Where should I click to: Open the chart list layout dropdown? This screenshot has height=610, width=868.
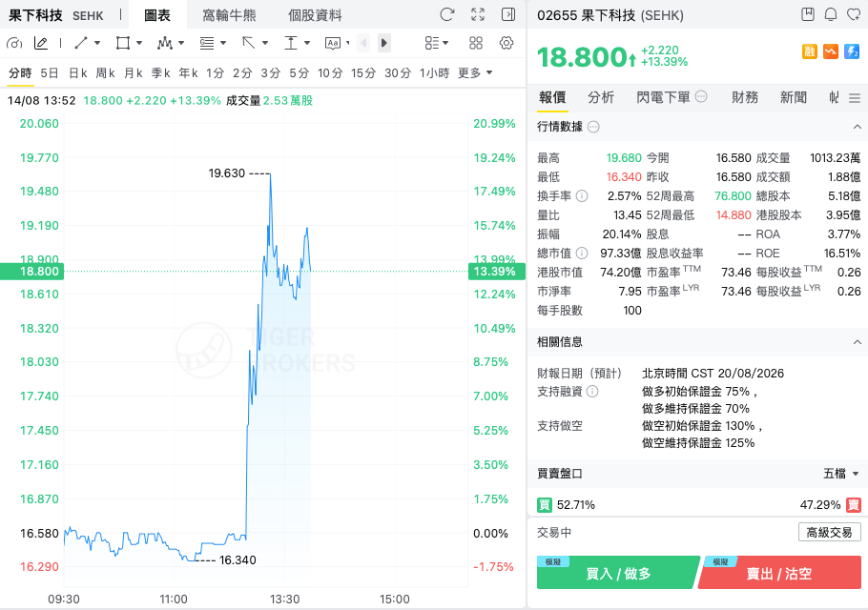[436, 43]
